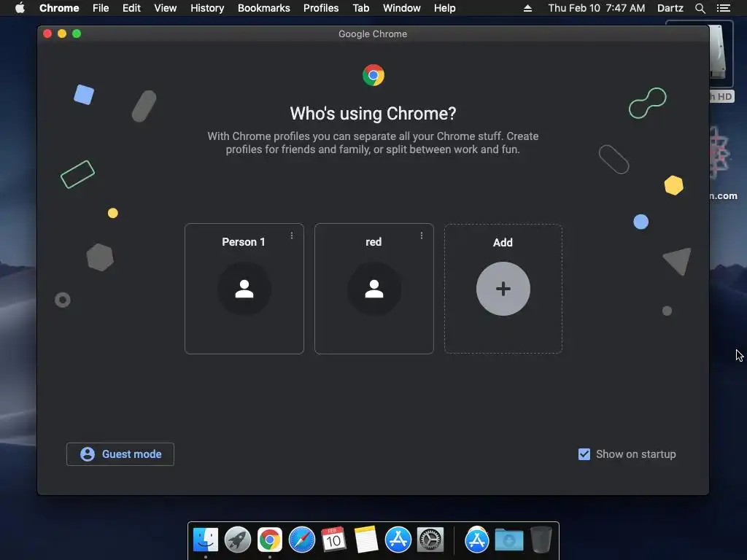Open Downloads folder in the Dock

pyautogui.click(x=508, y=540)
